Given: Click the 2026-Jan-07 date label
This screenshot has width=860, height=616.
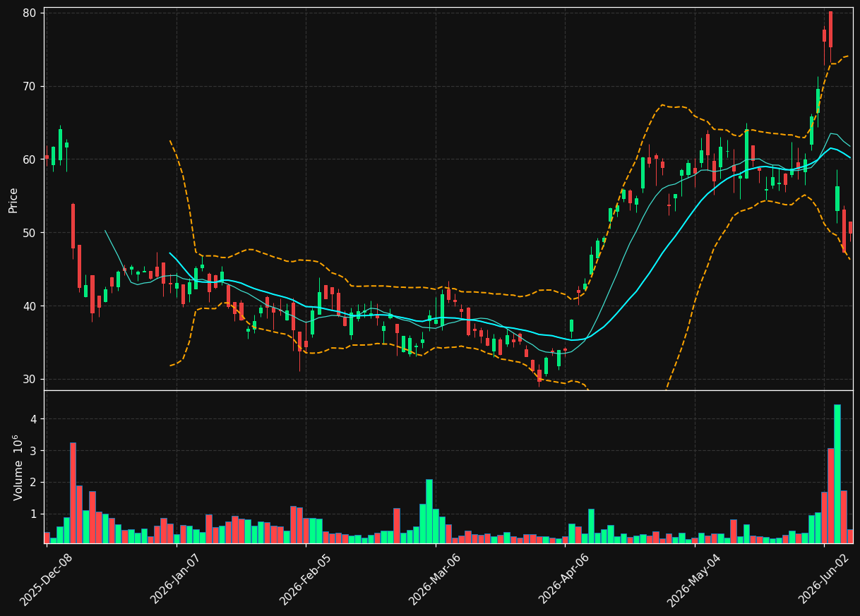Looking at the screenshot, I should tap(175, 579).
